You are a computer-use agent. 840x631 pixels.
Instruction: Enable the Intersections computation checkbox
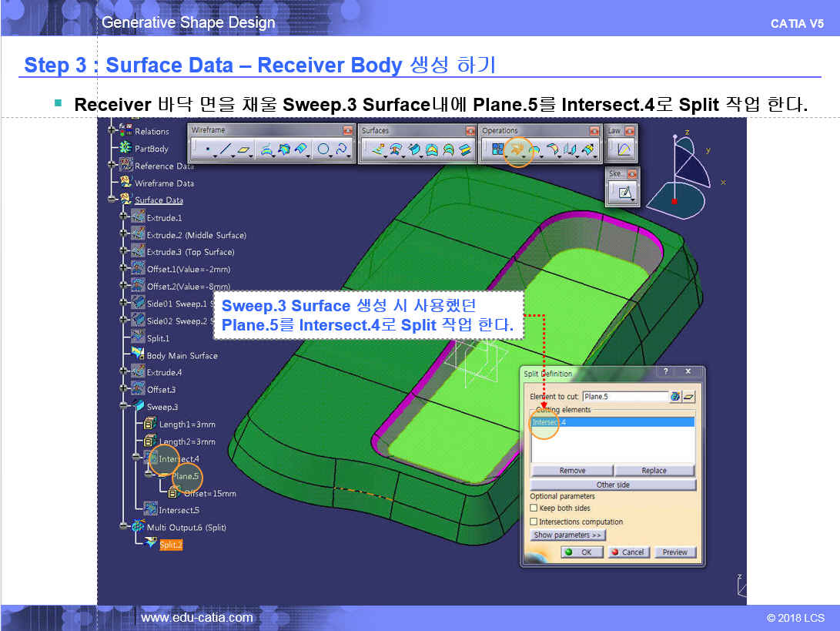click(534, 522)
